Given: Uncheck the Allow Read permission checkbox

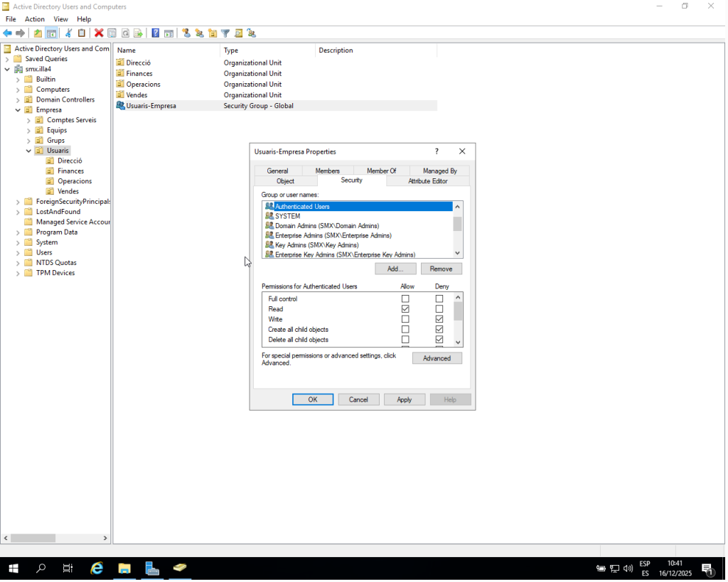Looking at the screenshot, I should [405, 309].
